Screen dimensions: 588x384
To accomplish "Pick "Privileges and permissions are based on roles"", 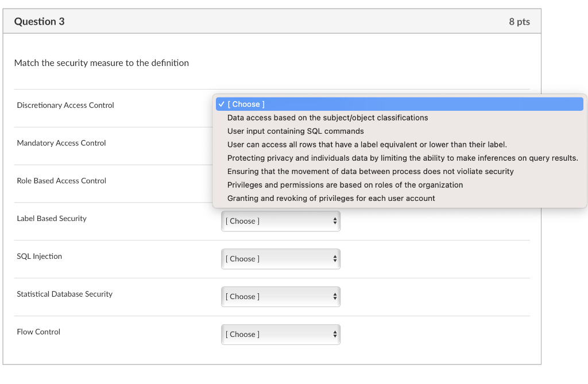I will coord(345,185).
